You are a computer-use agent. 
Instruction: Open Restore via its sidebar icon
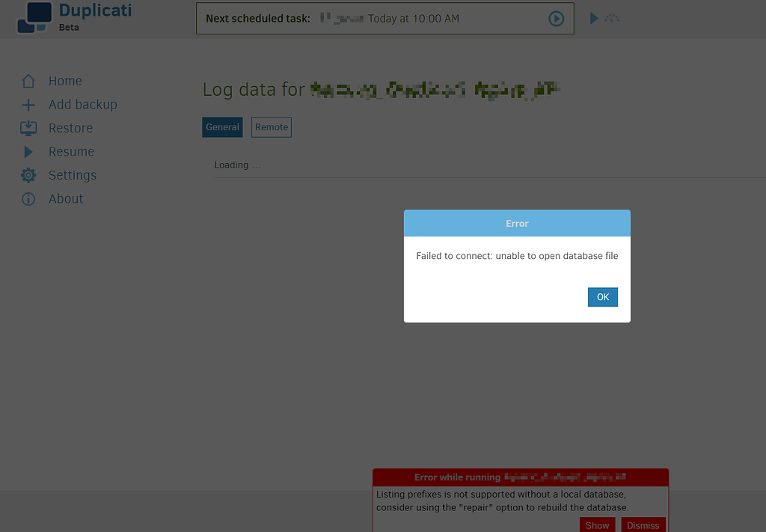28,128
